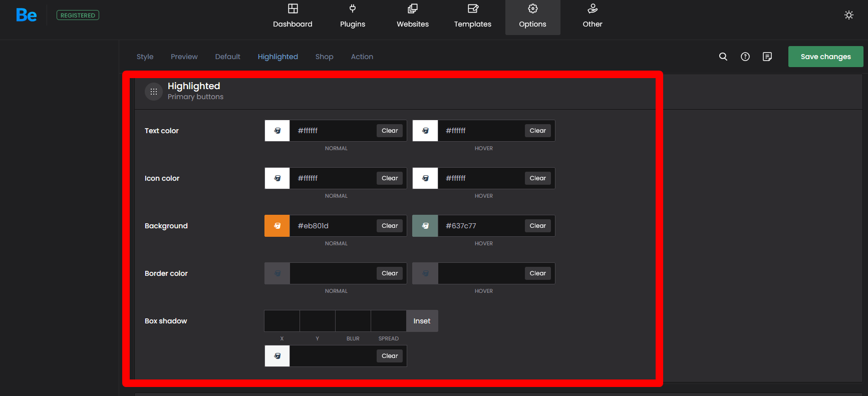Open the notes icon beside help
The image size is (868, 396).
pyautogui.click(x=767, y=57)
